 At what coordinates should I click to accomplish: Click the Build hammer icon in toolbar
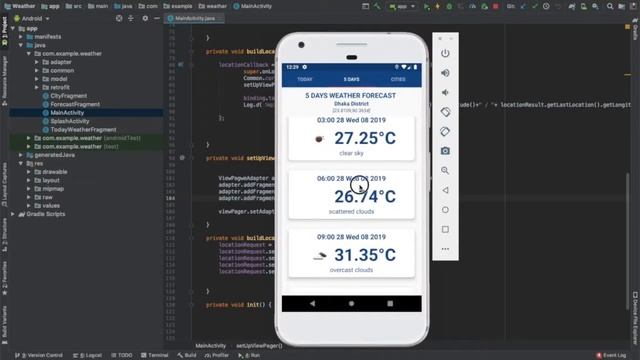point(377,7)
